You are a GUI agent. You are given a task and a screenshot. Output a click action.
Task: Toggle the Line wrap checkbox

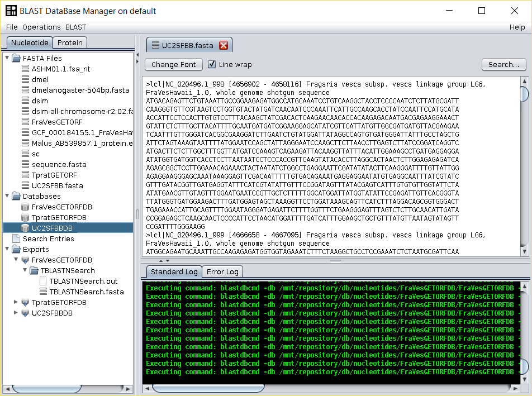(x=212, y=65)
